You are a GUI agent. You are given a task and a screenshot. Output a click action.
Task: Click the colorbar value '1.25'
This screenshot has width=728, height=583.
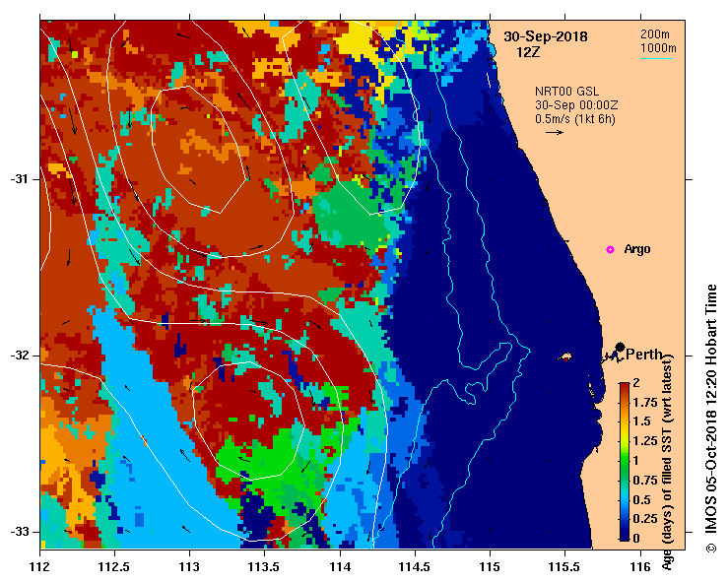[645, 441]
